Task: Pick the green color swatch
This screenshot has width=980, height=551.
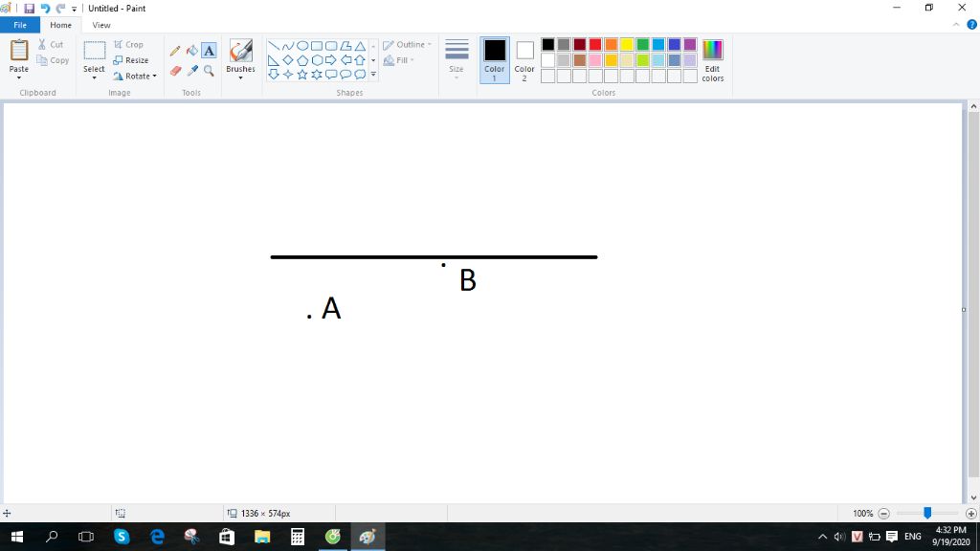Action: click(642, 44)
